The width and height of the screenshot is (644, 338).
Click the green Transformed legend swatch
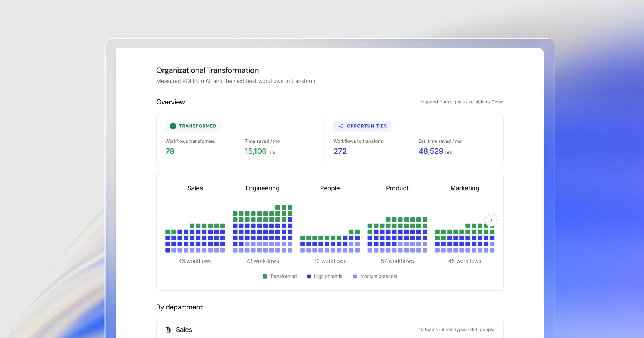point(265,276)
